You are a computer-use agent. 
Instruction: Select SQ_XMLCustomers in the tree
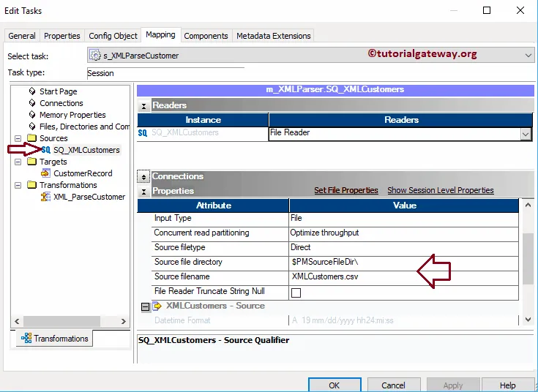pyautogui.click(x=86, y=150)
